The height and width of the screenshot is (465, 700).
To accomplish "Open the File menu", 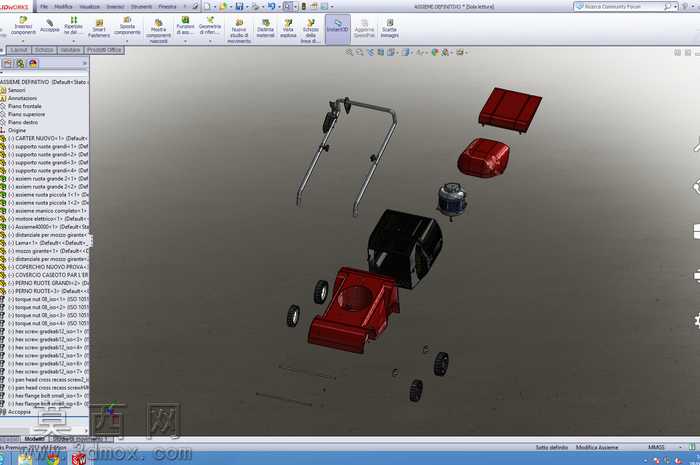I will (44, 7).
